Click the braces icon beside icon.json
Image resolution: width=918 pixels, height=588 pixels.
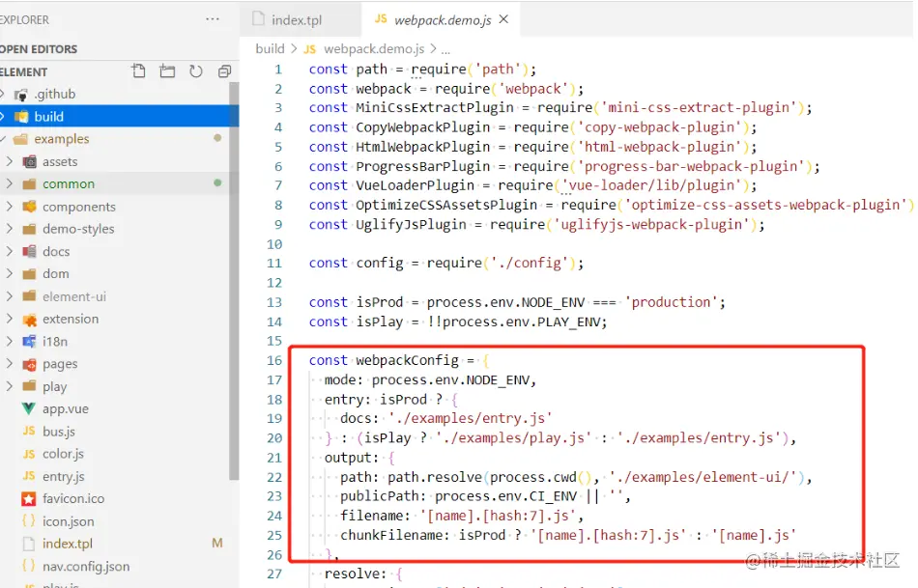pos(29,520)
